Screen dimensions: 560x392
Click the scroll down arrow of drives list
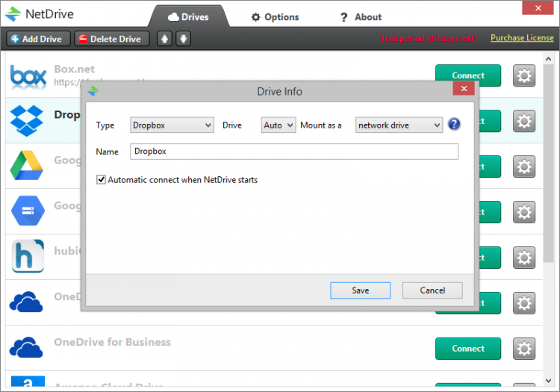[x=548, y=381]
